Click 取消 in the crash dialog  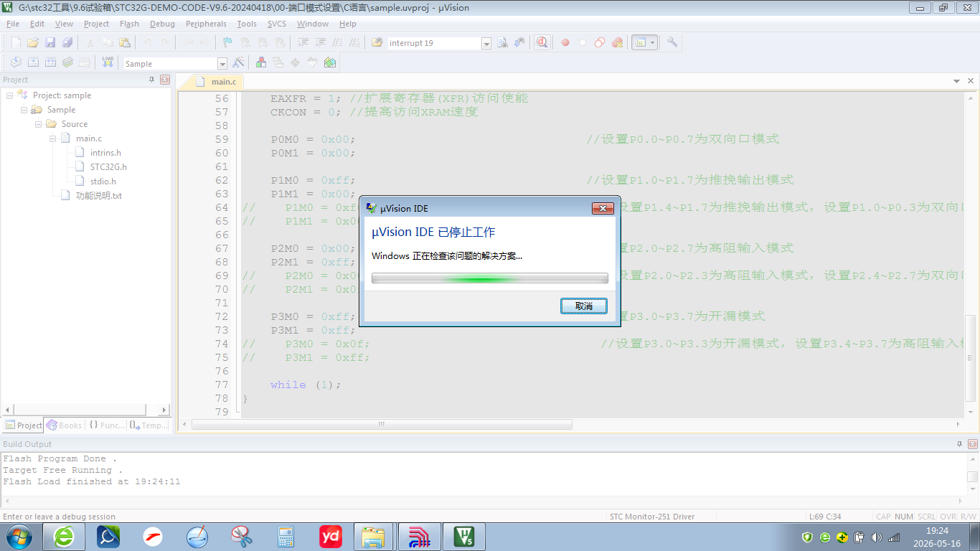[x=584, y=306]
